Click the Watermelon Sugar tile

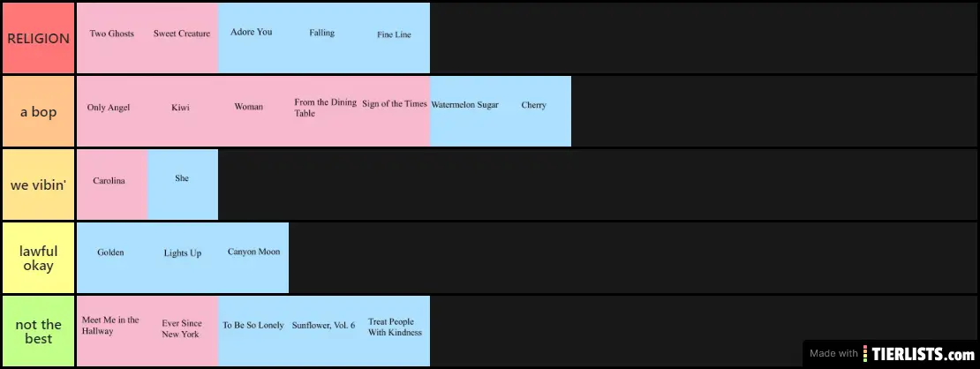point(465,111)
